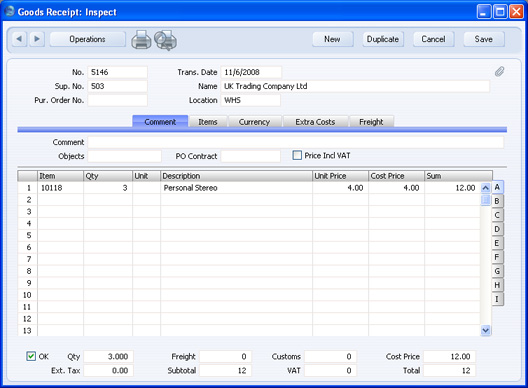Viewport: 528px width, 388px height.
Task: Click the Objects input field
Action: (125, 156)
